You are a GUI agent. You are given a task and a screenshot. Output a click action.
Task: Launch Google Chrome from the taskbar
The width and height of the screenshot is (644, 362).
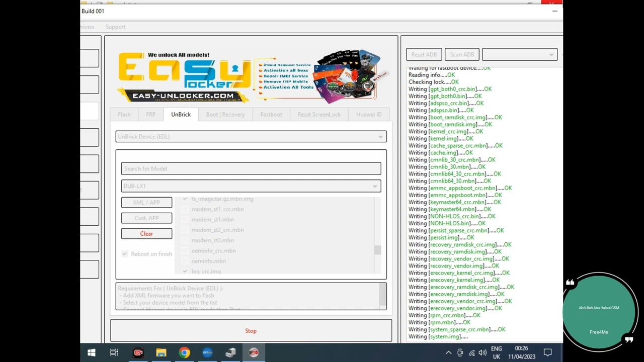[x=184, y=352]
